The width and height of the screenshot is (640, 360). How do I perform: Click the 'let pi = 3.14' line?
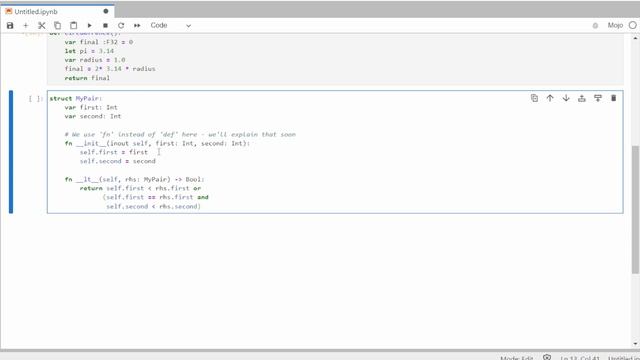coord(89,51)
